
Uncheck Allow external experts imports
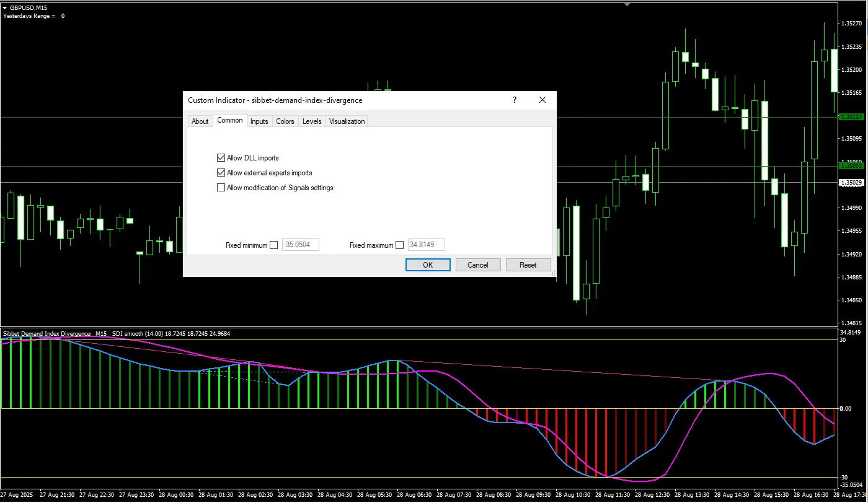click(221, 173)
